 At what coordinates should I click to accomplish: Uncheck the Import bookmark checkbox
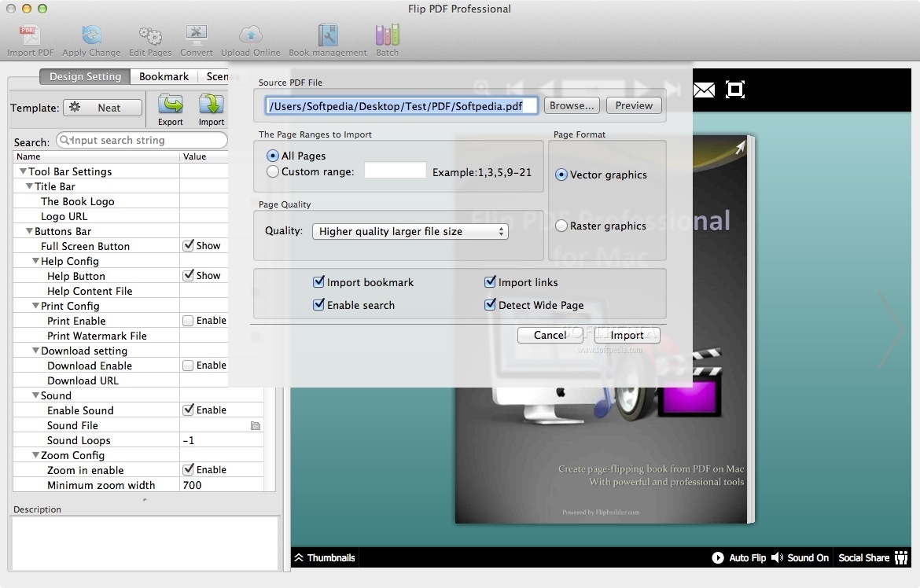coord(319,281)
